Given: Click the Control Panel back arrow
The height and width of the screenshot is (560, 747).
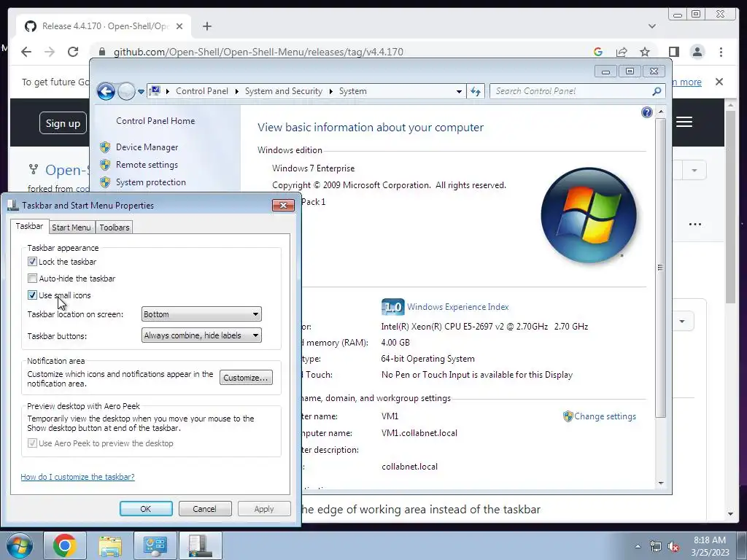Looking at the screenshot, I should click(106, 91).
